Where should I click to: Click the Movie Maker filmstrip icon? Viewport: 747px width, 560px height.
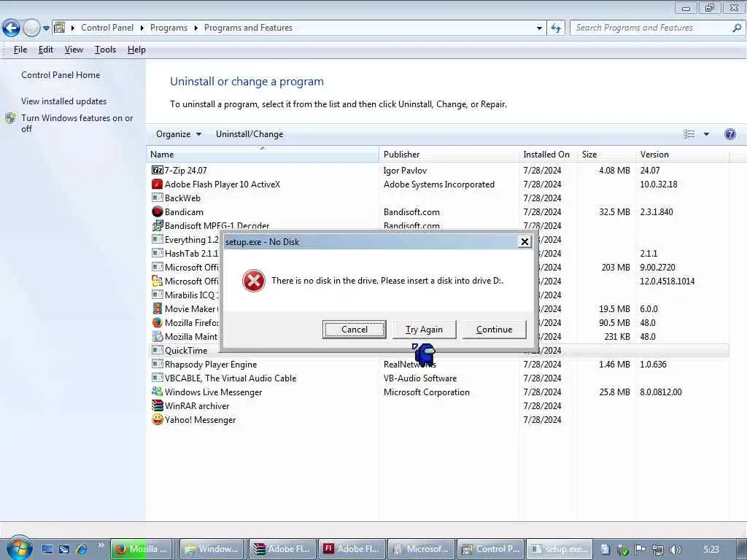click(x=158, y=308)
